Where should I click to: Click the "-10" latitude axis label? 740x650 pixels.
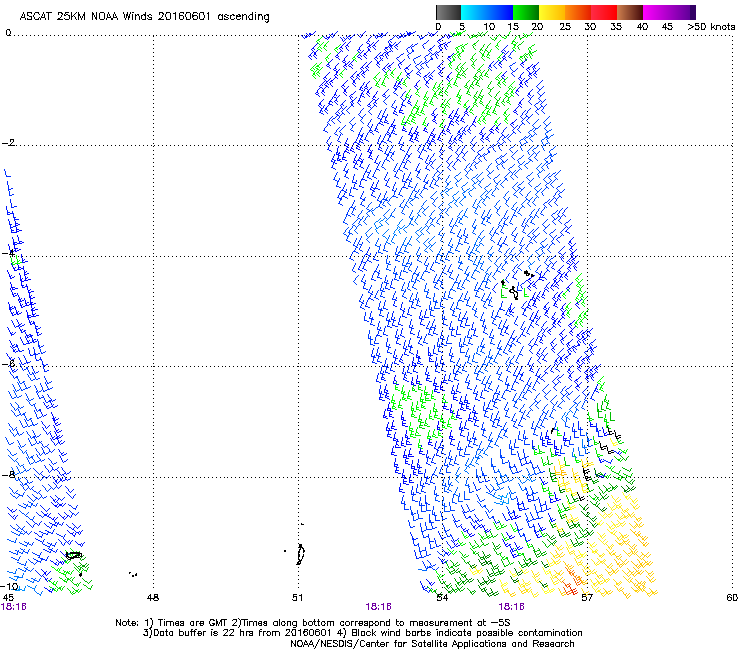[x=10, y=586]
